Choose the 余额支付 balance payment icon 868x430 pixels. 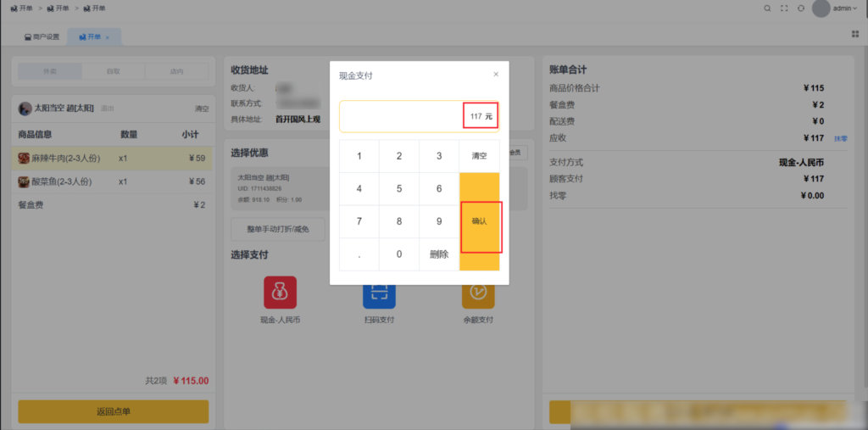pyautogui.click(x=478, y=293)
